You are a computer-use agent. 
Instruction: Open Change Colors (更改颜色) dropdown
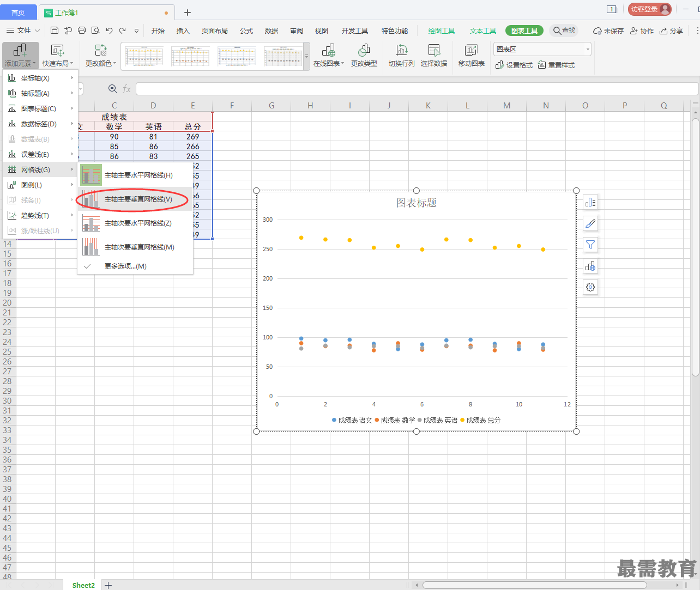tap(101, 56)
